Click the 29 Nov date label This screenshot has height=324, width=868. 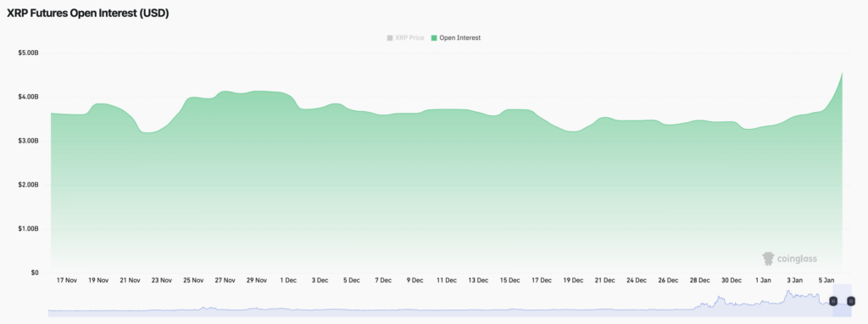click(x=257, y=280)
